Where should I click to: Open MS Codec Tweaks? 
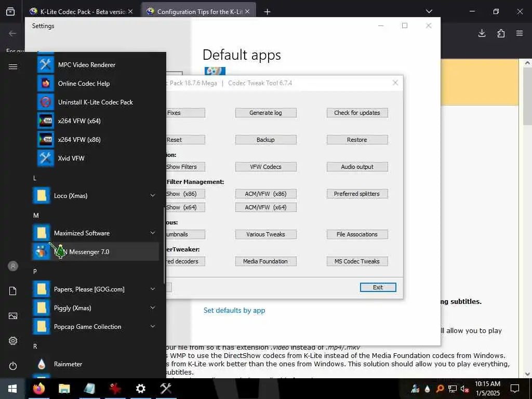tap(357, 262)
